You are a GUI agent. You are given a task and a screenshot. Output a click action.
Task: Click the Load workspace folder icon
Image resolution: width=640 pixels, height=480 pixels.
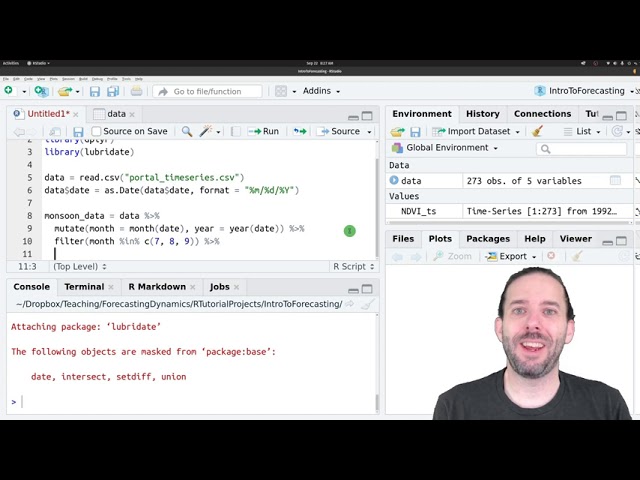pos(397,131)
